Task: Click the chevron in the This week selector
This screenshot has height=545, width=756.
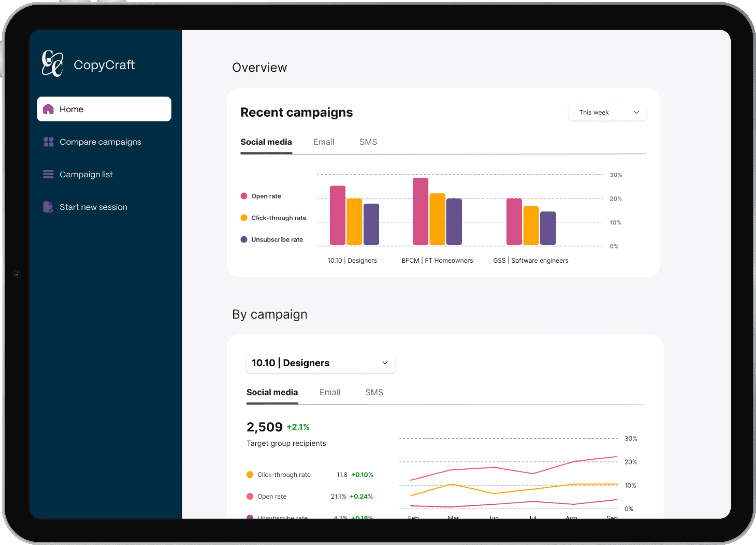Action: click(636, 112)
